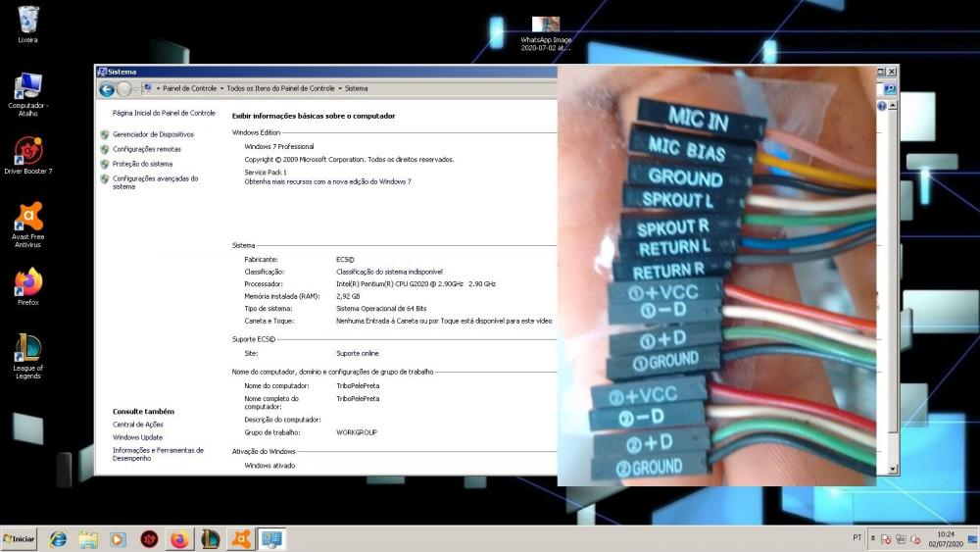Open Configurações avançadas do sistema link
Image resolution: width=980 pixels, height=552 pixels.
click(x=155, y=182)
